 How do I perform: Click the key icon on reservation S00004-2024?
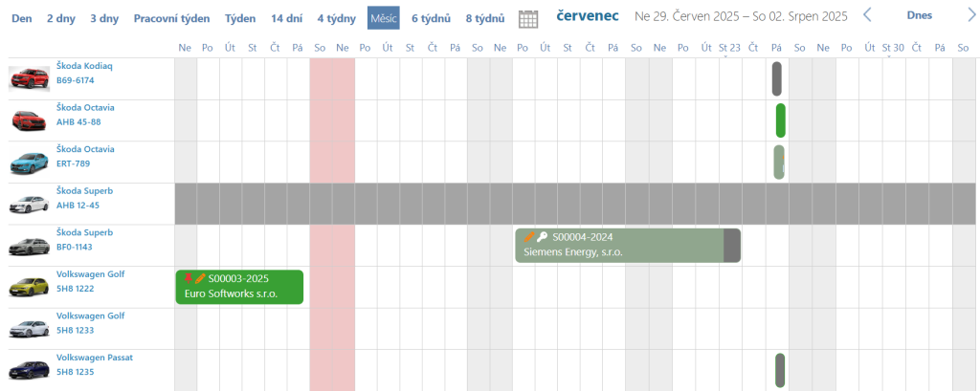tap(542, 237)
